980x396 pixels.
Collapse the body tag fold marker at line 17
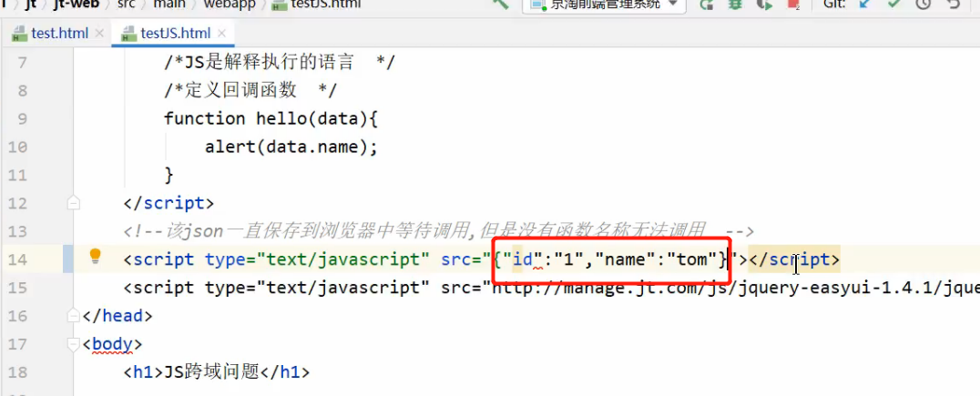point(74,343)
